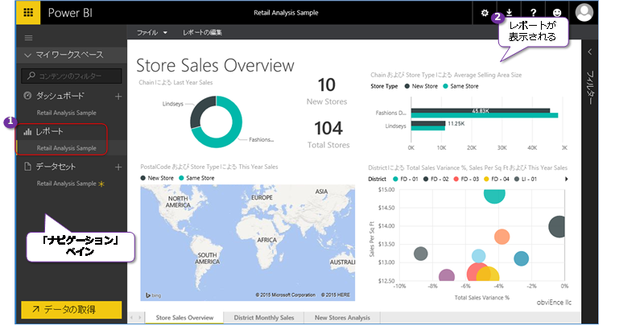This screenshot has width=644, height=326.
Task: Select the レポート heading
Action: click(49, 131)
